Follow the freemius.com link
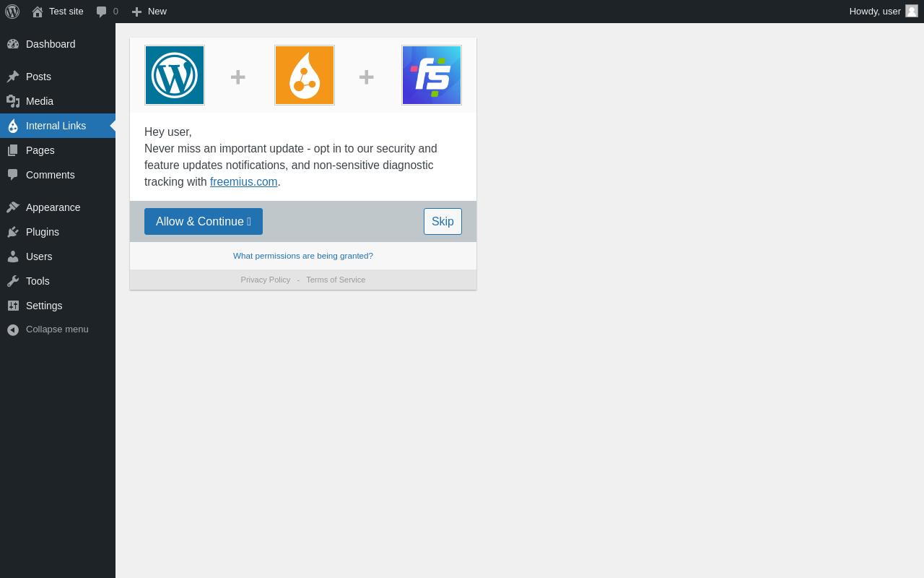The image size is (924, 578). (x=244, y=182)
